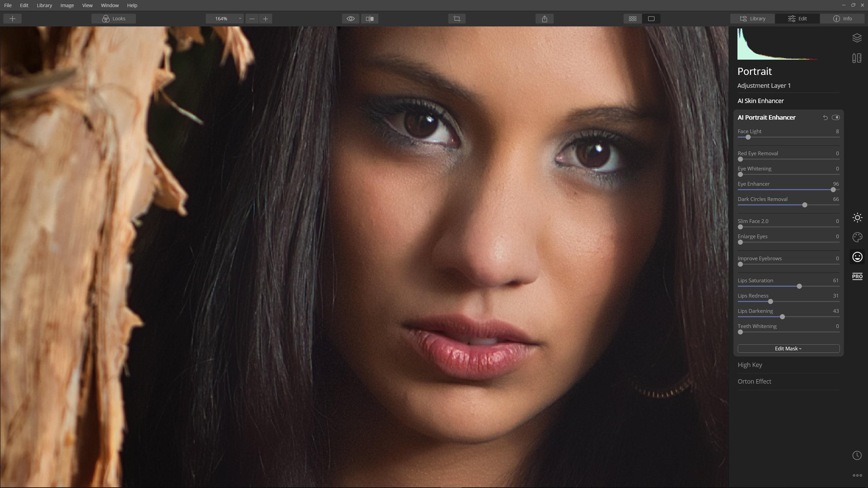Viewport: 868px width, 488px height.
Task: Switch to the Library tab
Action: coord(752,19)
